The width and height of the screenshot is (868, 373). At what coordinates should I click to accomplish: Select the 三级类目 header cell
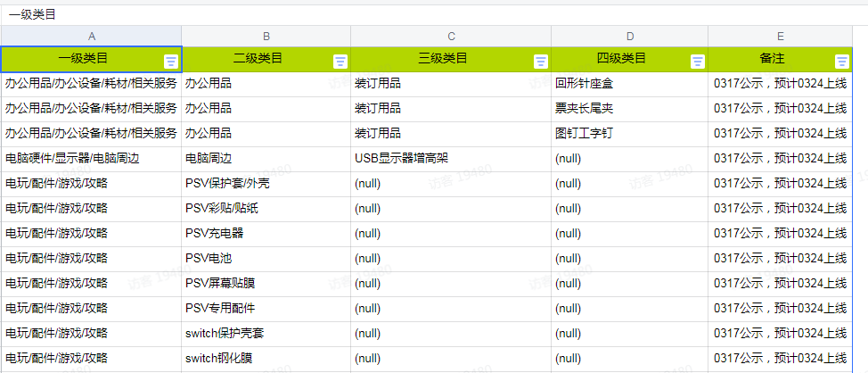pos(451,59)
